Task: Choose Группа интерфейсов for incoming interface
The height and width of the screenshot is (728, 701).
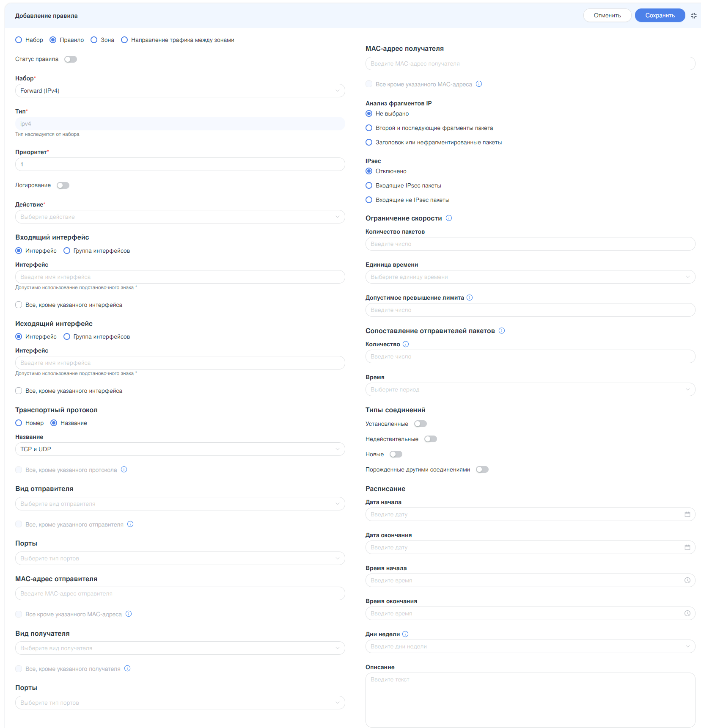Action: tap(67, 251)
